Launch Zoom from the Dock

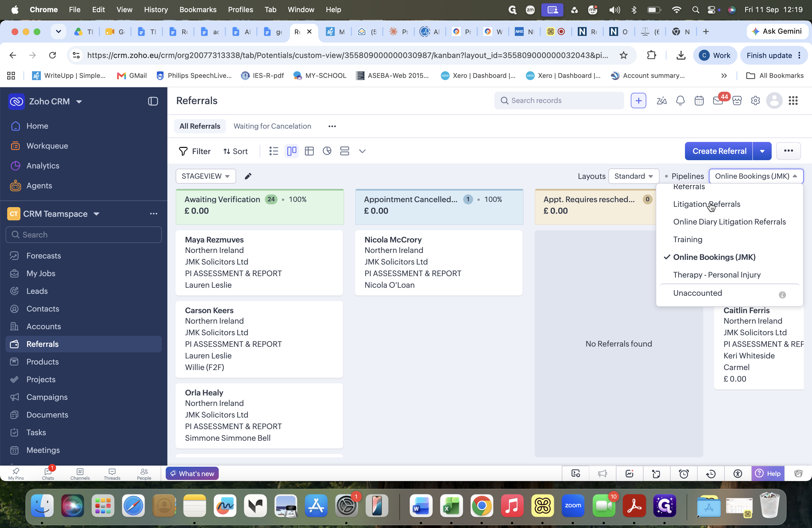[573, 505]
